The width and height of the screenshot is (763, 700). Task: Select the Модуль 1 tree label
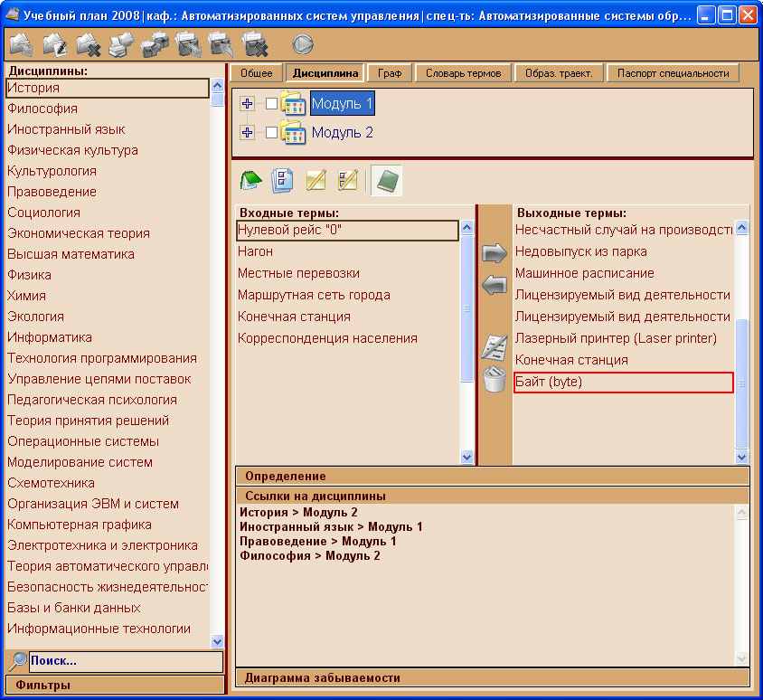pyautogui.click(x=342, y=103)
